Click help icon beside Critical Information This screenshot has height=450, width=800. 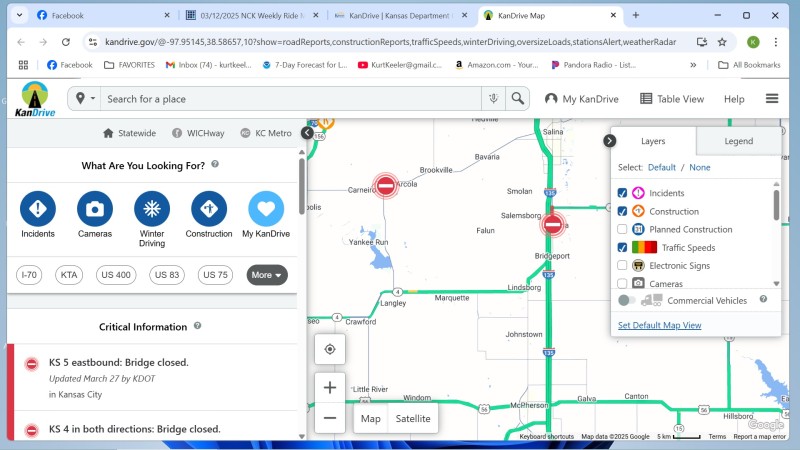pos(197,326)
